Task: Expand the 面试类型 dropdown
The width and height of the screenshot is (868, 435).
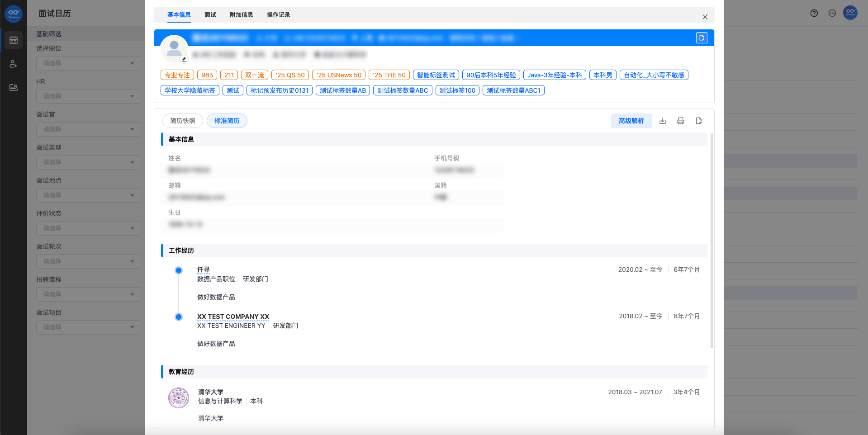Action: click(x=88, y=162)
